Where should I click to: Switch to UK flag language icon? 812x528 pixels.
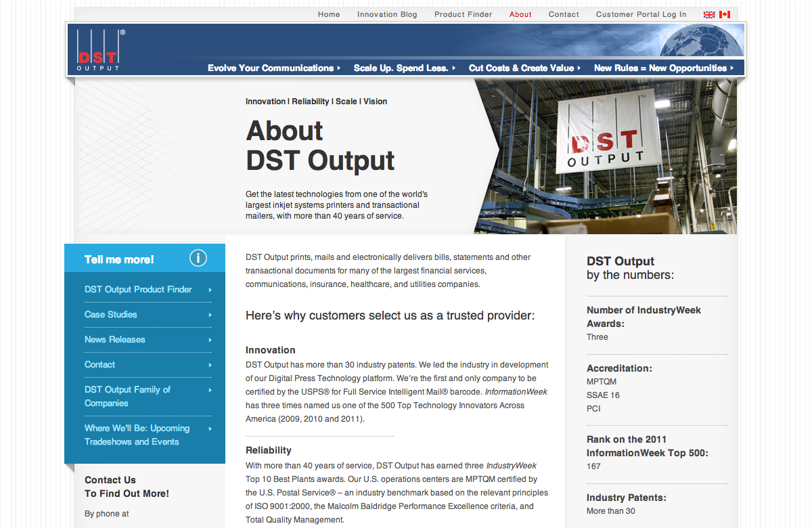point(709,14)
